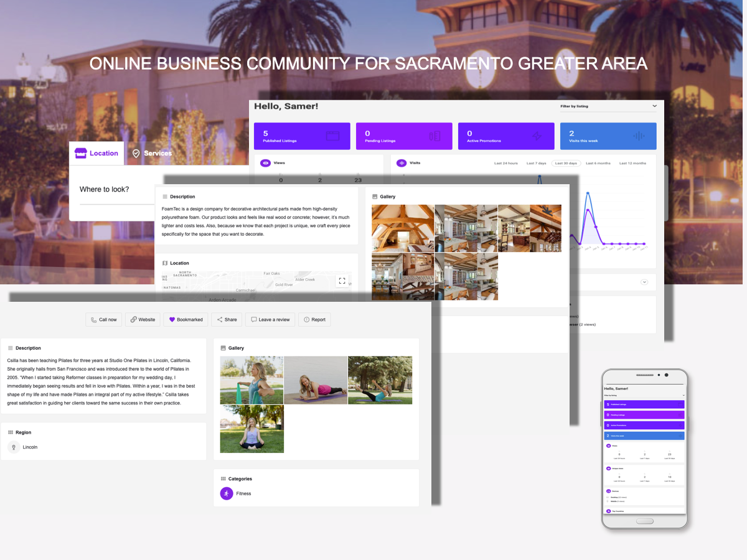Screen dimensions: 747x560
Task: Toggle fullscreen on the location map
Action: (342, 281)
